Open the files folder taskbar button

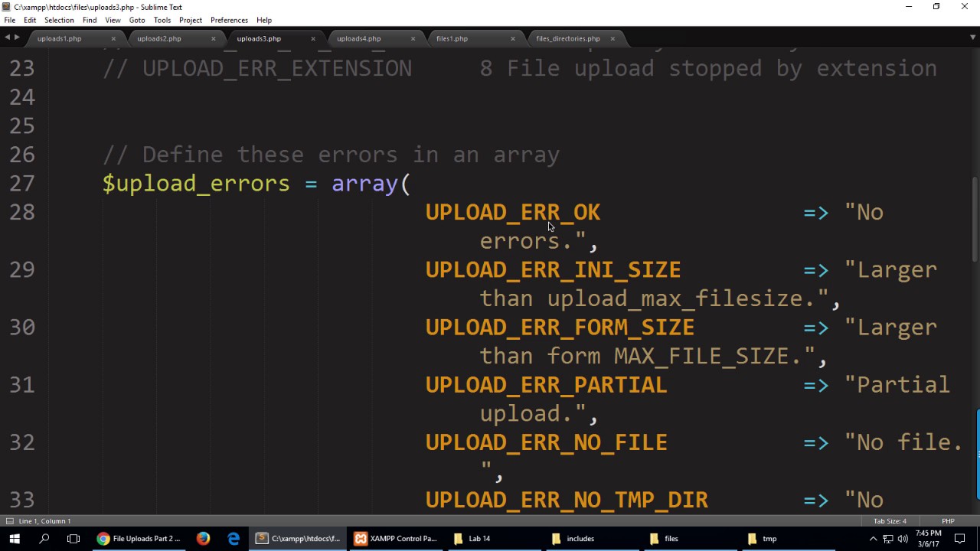691,539
